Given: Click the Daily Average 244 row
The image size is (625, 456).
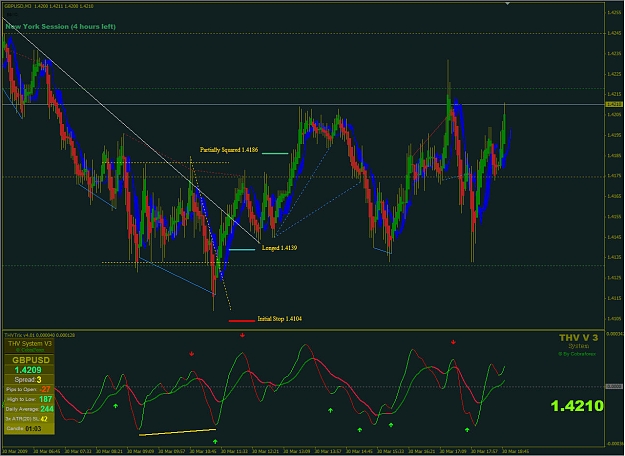Looking at the screenshot, I should [x=29, y=409].
